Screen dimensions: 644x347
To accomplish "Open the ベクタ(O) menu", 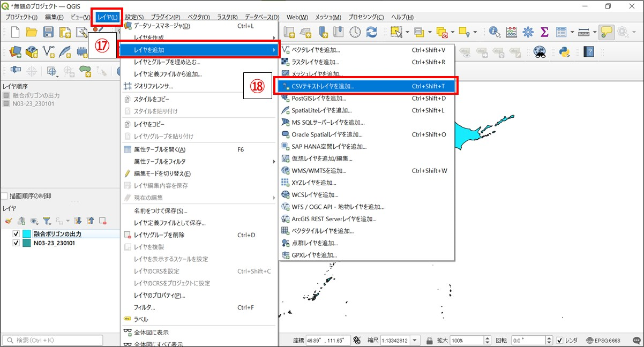I will [199, 17].
